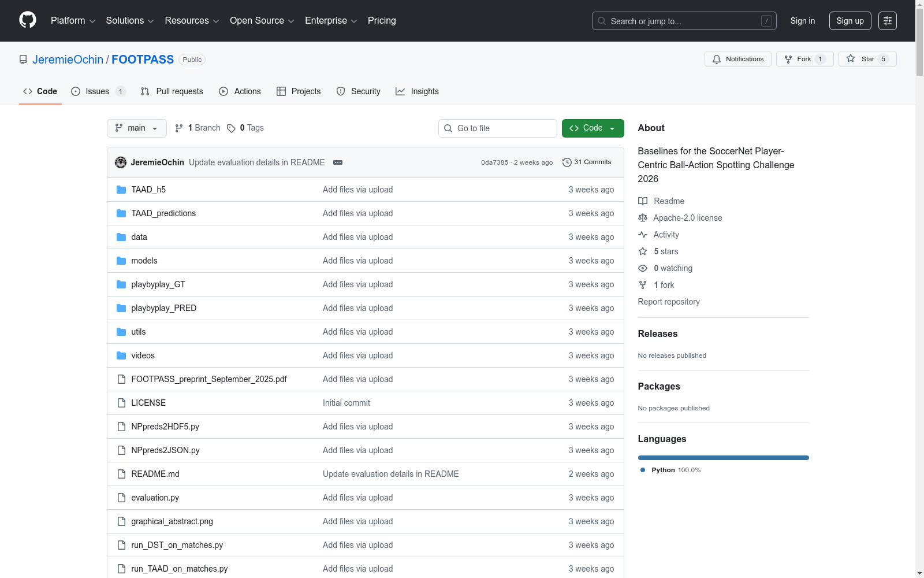The width and height of the screenshot is (924, 578).
Task: Open the Releases section heading link
Action: pyautogui.click(x=658, y=334)
